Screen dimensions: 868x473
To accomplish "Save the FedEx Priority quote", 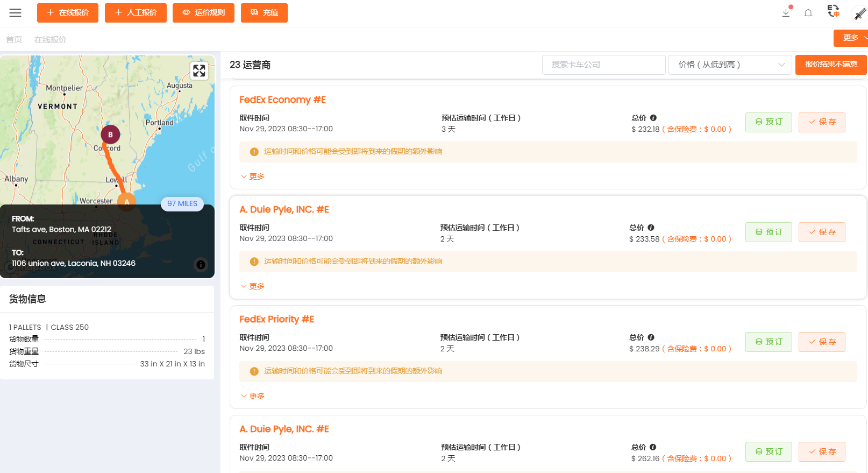I will (x=821, y=342).
